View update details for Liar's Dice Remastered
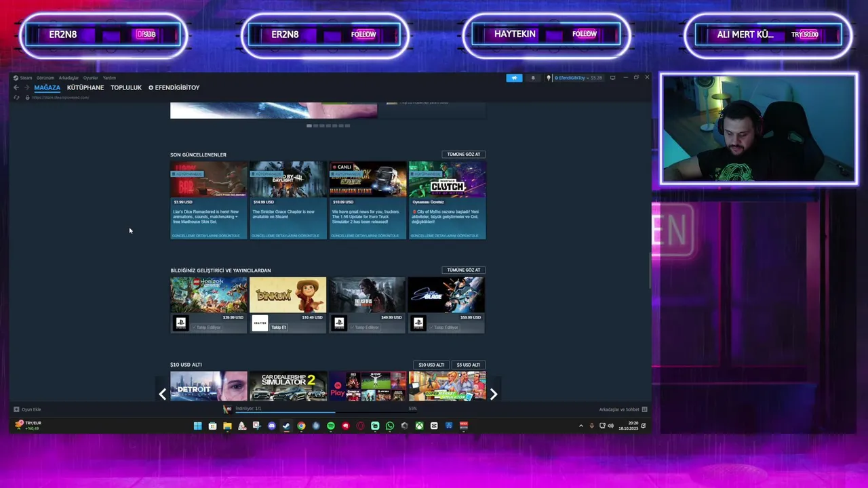Viewport: 868px width, 488px height. pos(206,235)
